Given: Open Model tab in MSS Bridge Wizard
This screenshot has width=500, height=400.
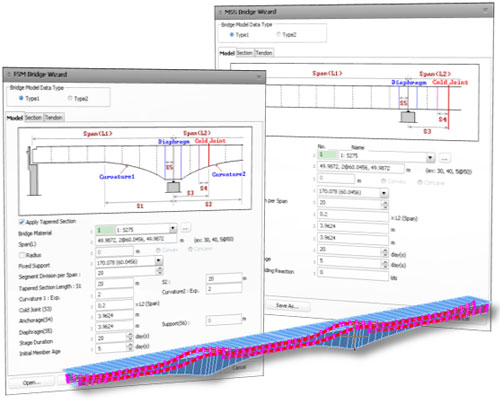Looking at the screenshot, I should click(x=227, y=53).
